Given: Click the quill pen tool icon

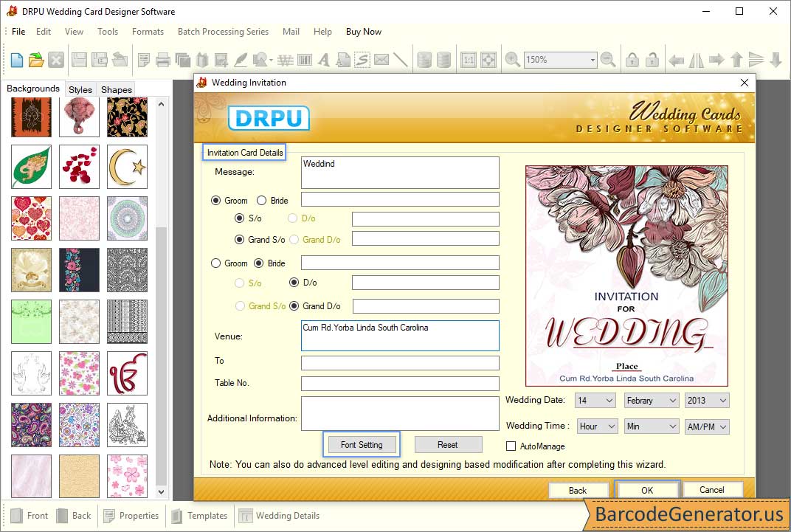Looking at the screenshot, I should [241, 60].
